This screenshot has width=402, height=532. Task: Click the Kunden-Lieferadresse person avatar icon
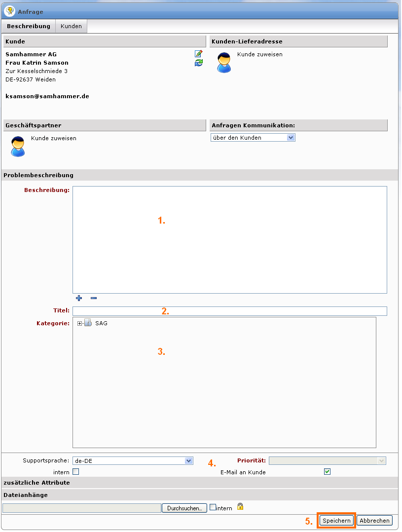point(224,63)
